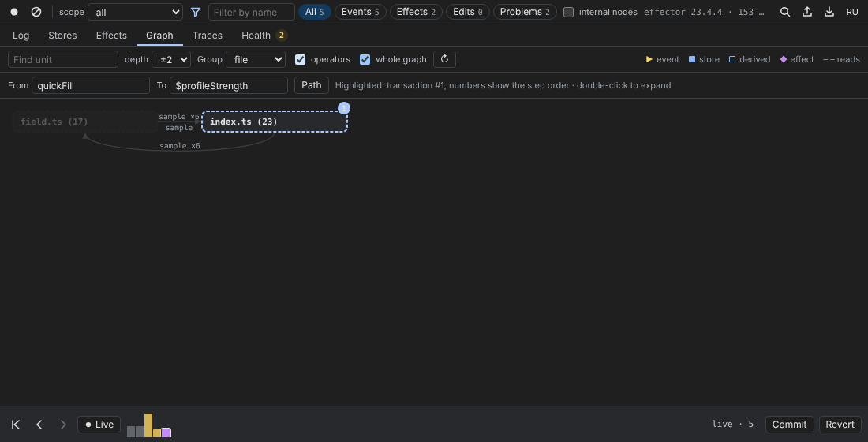Open the Stores tab
Viewport: 868px width, 442px height.
[62, 36]
